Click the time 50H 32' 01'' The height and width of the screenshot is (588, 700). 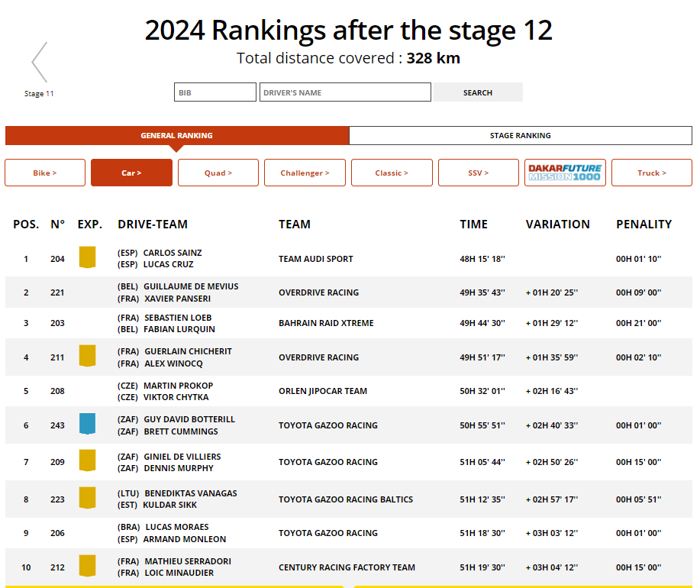click(482, 391)
